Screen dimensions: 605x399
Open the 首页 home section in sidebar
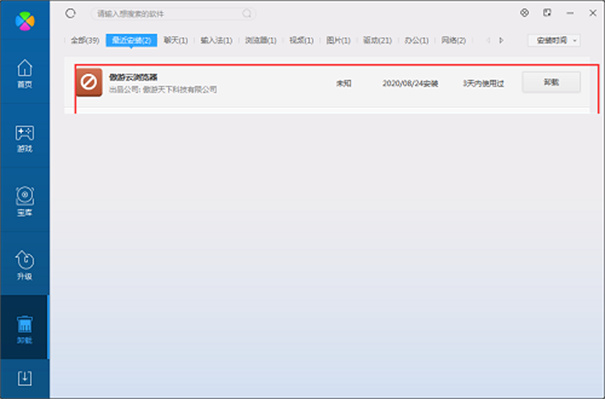25,74
